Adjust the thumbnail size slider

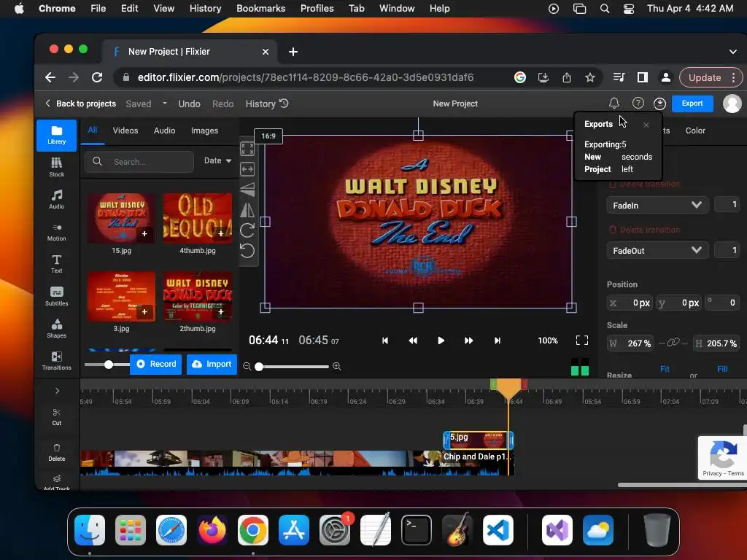pos(109,365)
